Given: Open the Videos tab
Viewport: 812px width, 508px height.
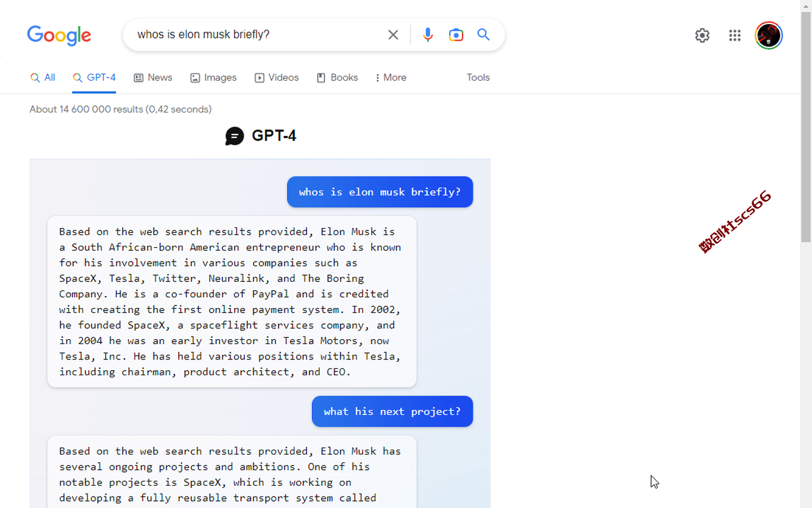Looking at the screenshot, I should [277, 77].
